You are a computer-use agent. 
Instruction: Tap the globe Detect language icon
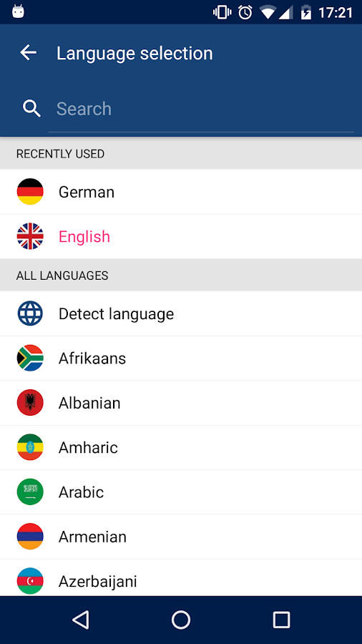click(x=30, y=313)
